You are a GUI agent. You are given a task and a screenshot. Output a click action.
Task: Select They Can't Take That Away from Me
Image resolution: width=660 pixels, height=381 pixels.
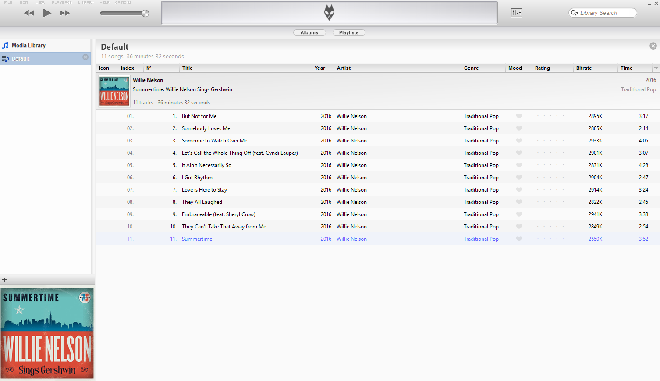[x=224, y=226]
